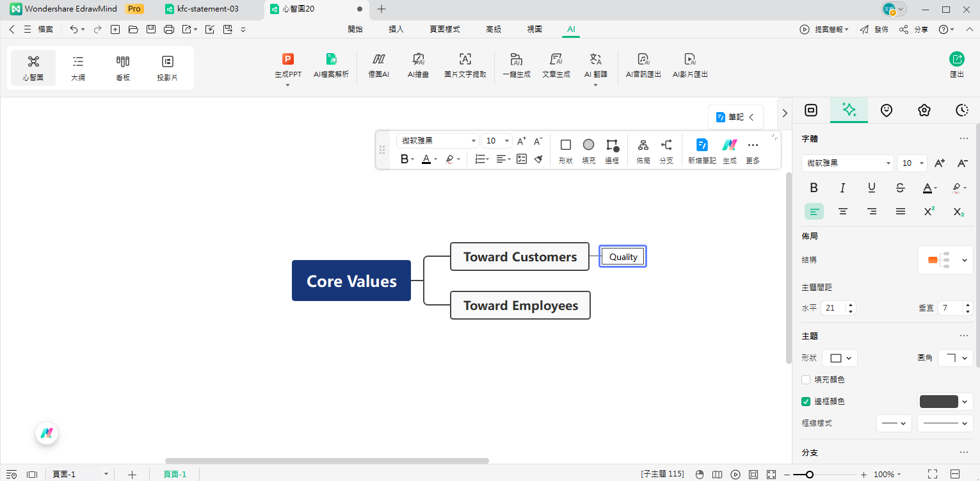The height and width of the screenshot is (481, 980).
Task: Click the AI影片匯出 icon
Action: click(689, 60)
